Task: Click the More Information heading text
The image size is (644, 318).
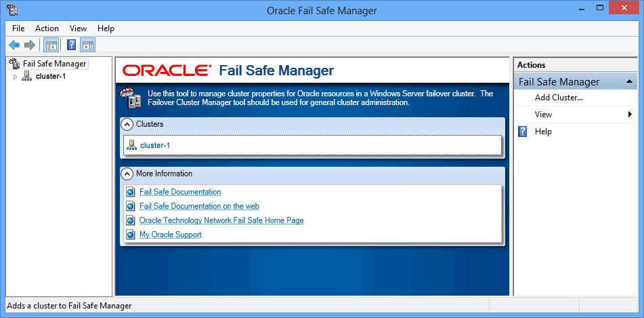Action: point(164,174)
